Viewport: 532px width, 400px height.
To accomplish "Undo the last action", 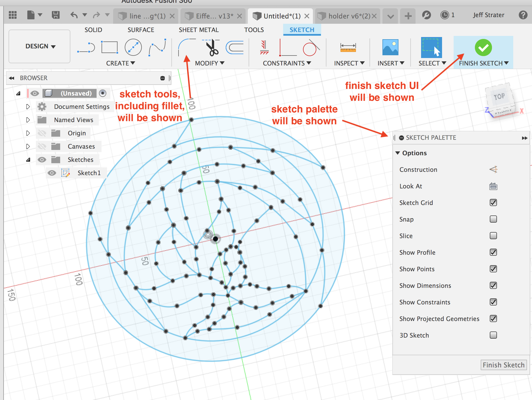I will tap(74, 15).
